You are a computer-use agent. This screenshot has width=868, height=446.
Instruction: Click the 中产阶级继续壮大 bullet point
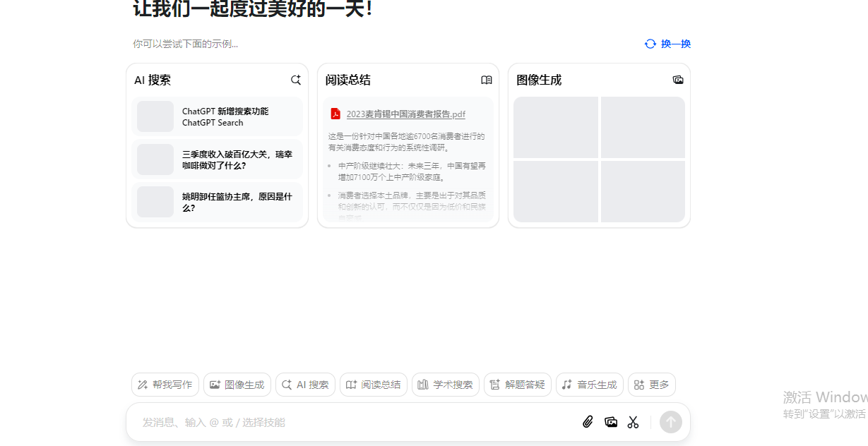[412, 171]
